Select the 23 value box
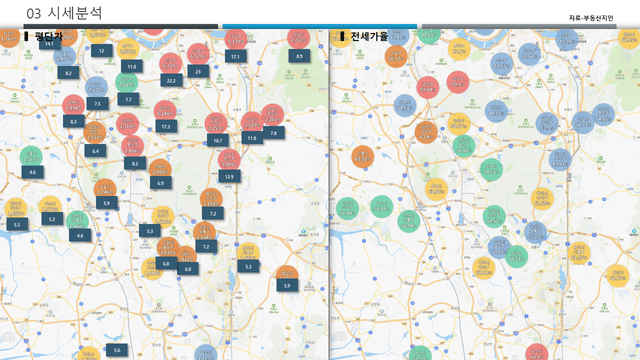The image size is (640, 360). point(198,71)
